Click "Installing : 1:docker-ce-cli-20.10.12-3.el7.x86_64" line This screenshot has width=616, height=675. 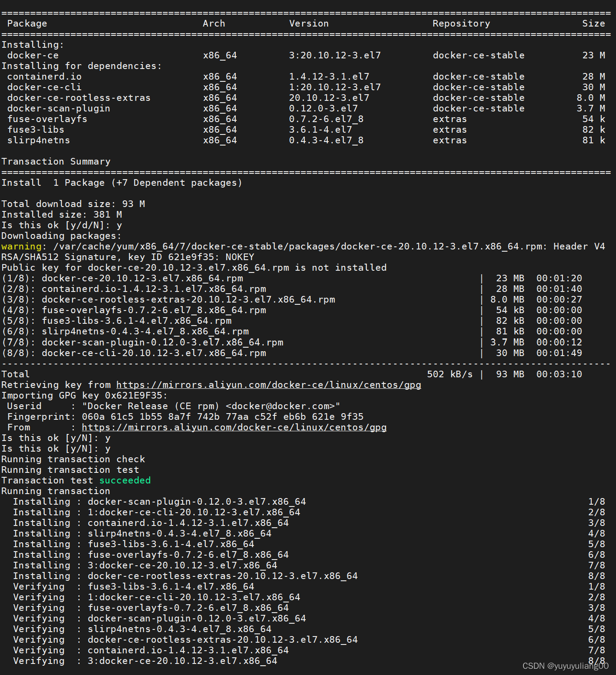point(309,512)
